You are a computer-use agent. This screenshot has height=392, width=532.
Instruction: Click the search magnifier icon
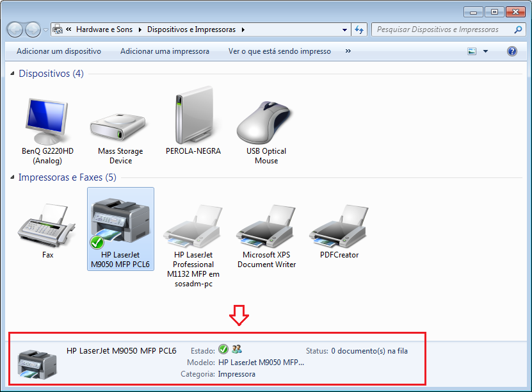click(518, 30)
